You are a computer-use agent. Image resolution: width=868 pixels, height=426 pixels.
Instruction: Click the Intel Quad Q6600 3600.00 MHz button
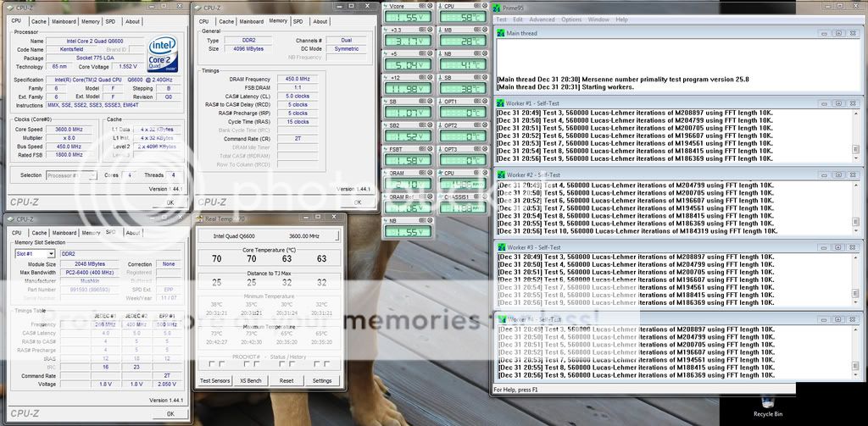(269, 235)
